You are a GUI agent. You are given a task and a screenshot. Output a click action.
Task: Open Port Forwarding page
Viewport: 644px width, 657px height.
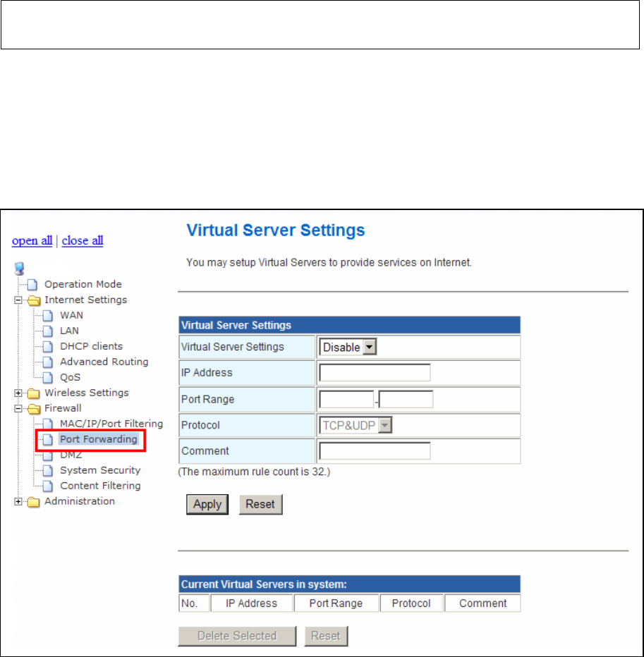pyautogui.click(x=99, y=440)
